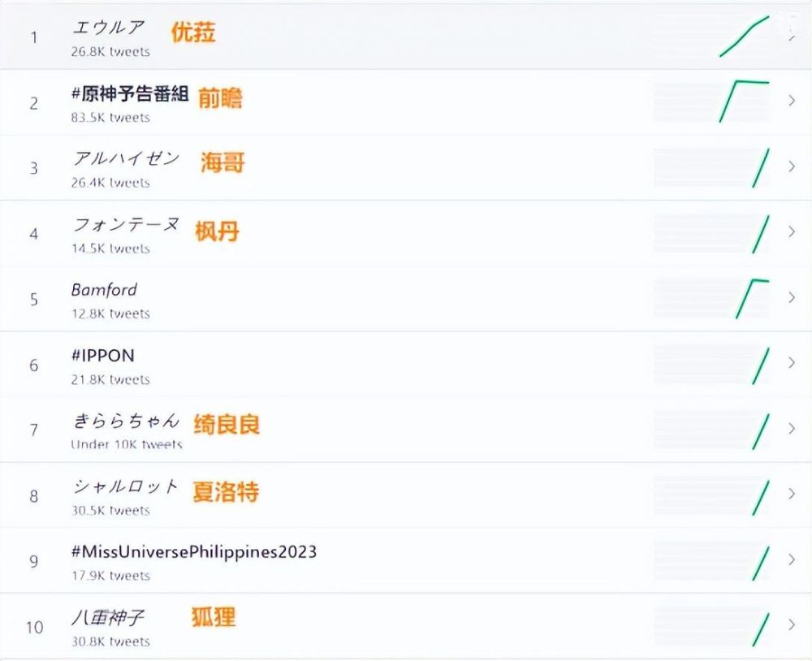Open #MissUniversePhilippines2023 hashtag

193,551
